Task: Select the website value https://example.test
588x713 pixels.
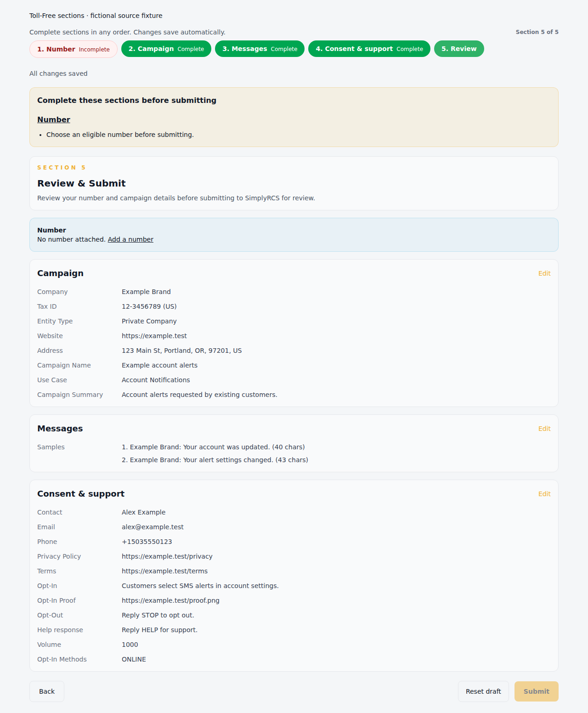Action: tap(154, 336)
